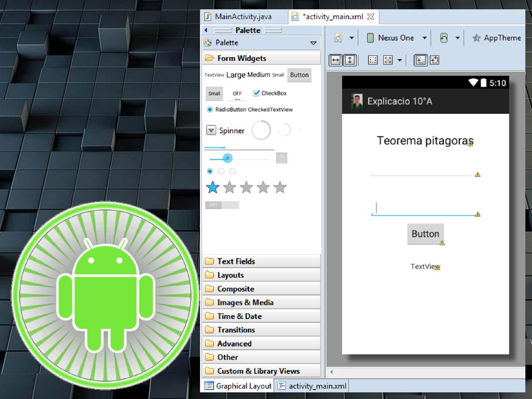The image size is (532, 399).
Task: Click the Palette color-wheel icon
Action: [208, 43]
